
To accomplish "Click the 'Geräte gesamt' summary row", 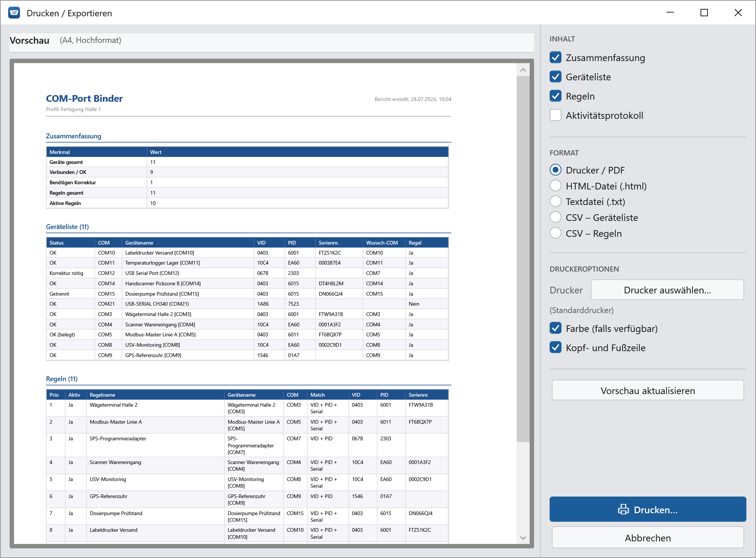I will click(x=247, y=162).
